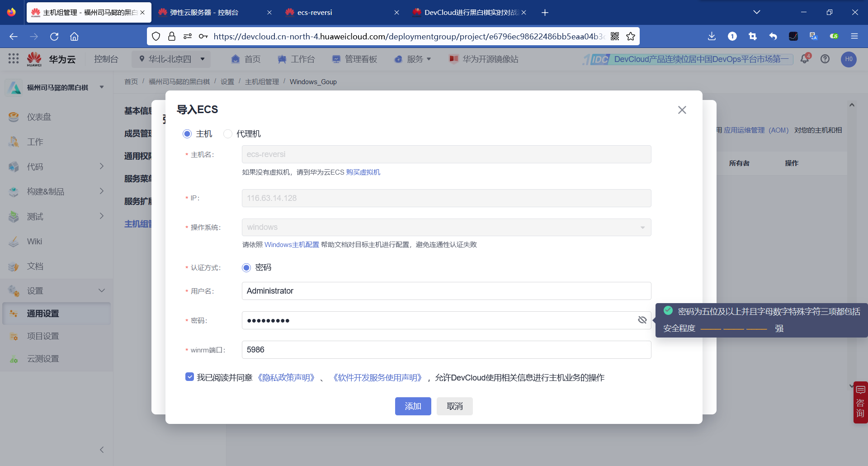The image size is (868, 466).
Task: Click the 首页 breadcrumb link
Action: click(x=131, y=82)
